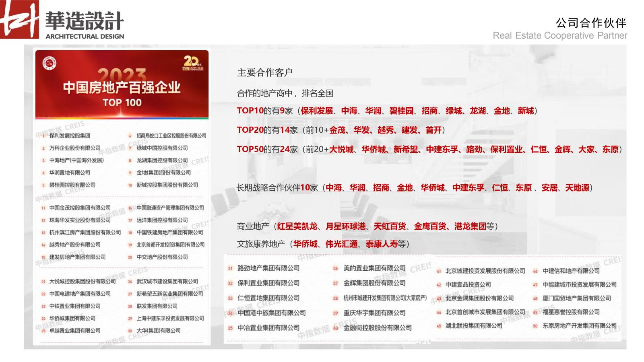
Task: Click the 'TOP50' red label
Action: 250,149
